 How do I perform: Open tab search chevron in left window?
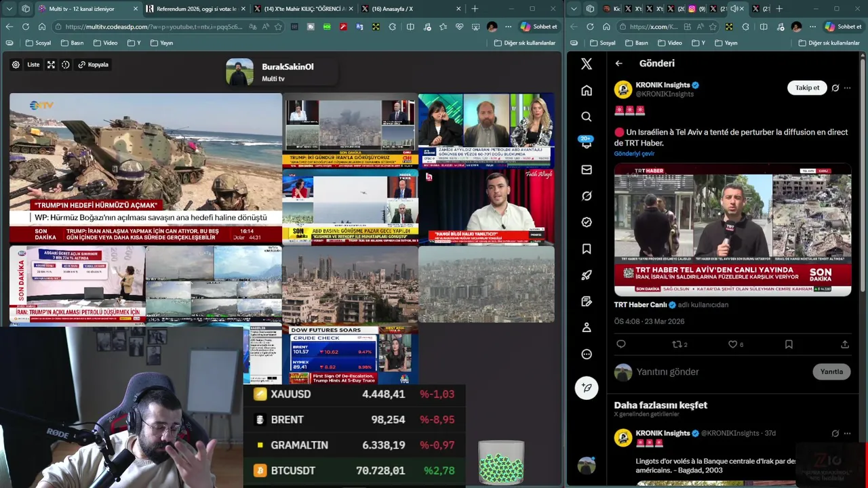pos(8,9)
